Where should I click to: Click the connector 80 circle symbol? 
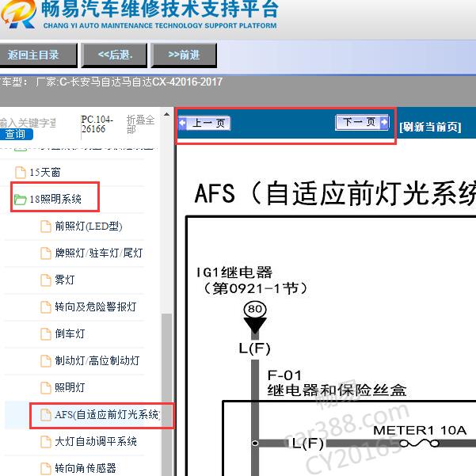click(x=255, y=309)
